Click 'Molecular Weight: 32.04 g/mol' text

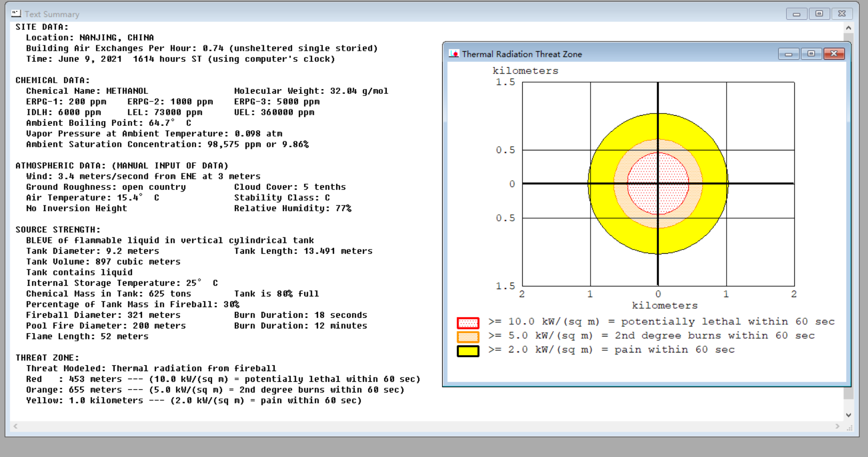(311, 91)
